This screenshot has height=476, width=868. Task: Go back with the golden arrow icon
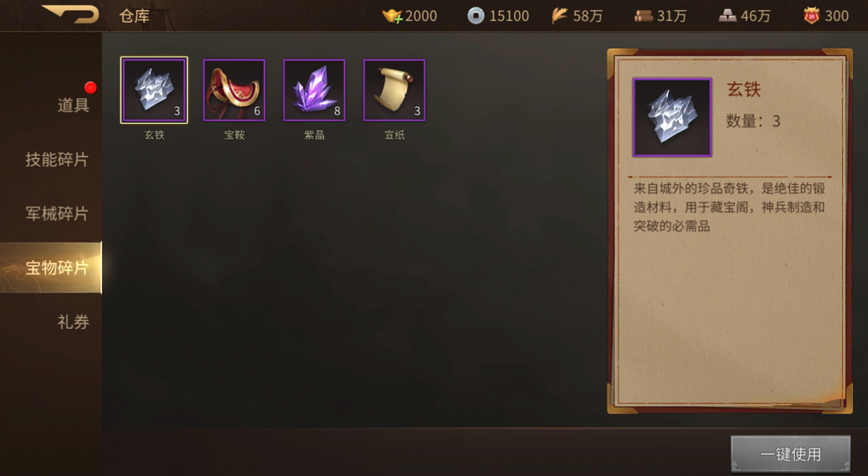(71, 14)
